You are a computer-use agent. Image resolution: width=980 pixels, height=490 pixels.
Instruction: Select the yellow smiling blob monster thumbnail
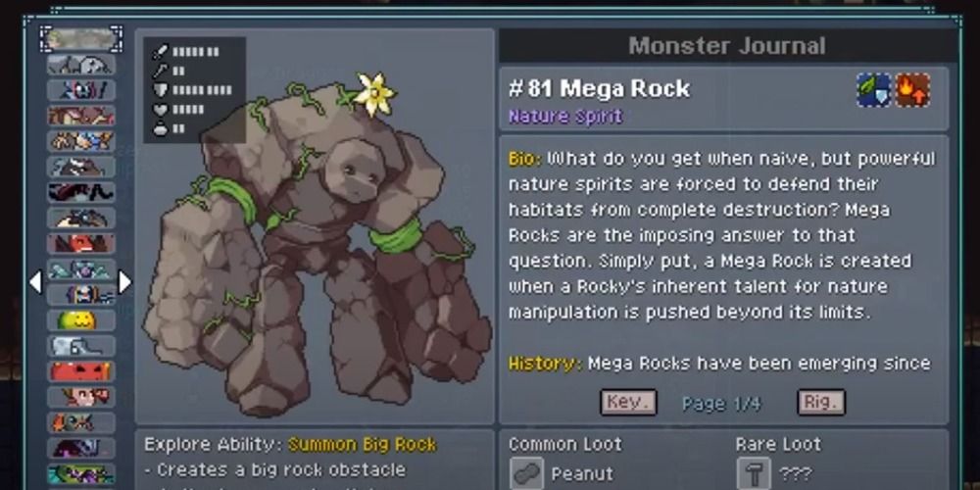tap(80, 320)
